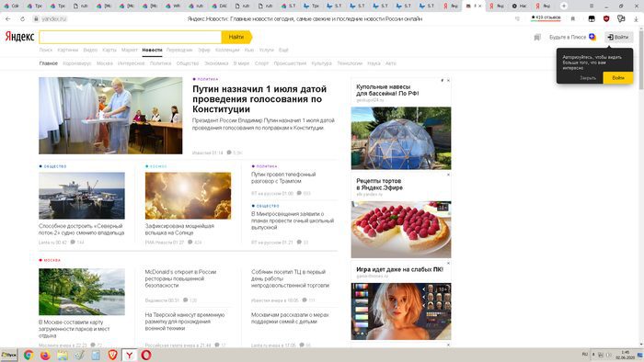
Task: Close the game advertisement
Action: (x=448, y=263)
